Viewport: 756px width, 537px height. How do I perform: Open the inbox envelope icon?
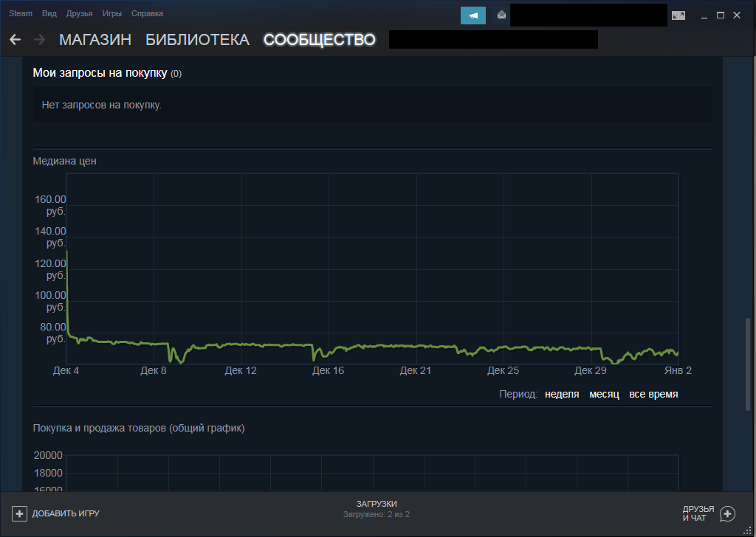pyautogui.click(x=501, y=15)
